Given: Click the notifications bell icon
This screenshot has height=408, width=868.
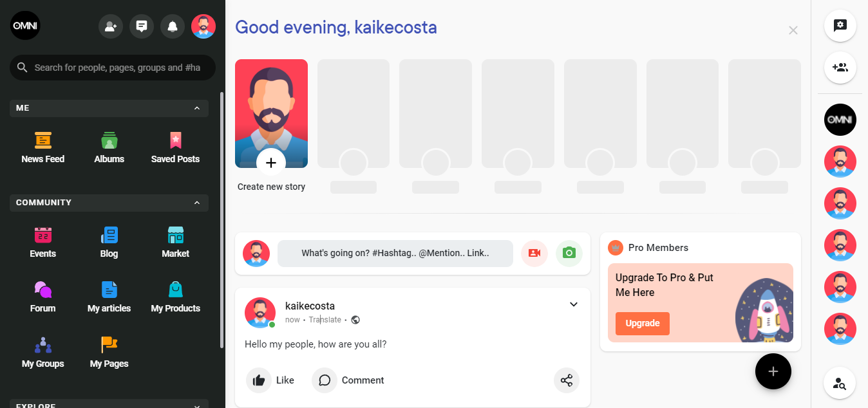Looking at the screenshot, I should pos(173,26).
